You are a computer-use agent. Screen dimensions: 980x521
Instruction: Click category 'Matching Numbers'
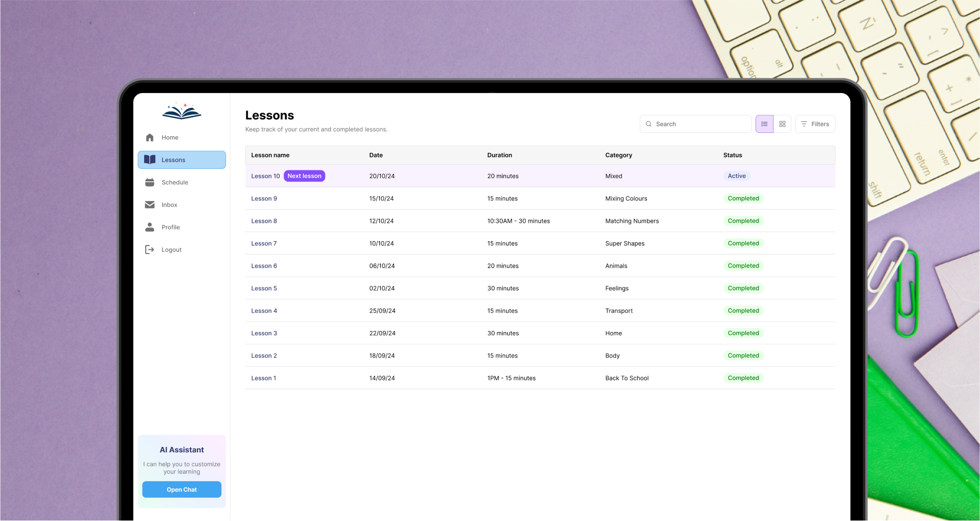pos(632,221)
